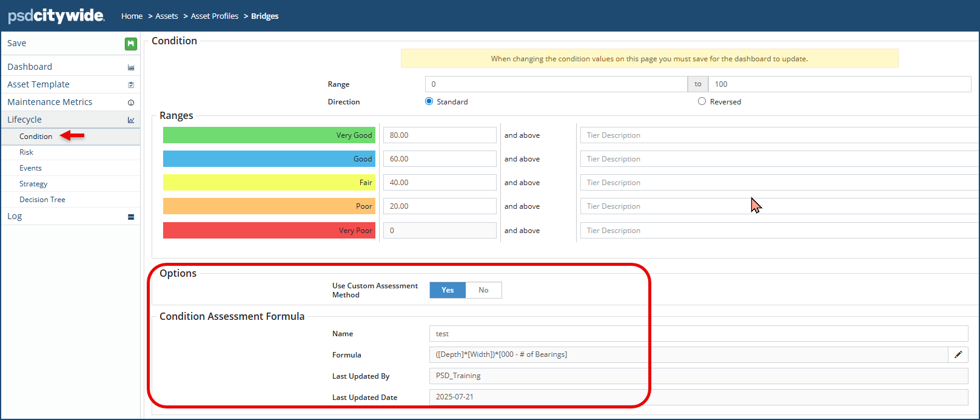
Task: Edit formula using the pencil icon
Action: click(x=958, y=354)
